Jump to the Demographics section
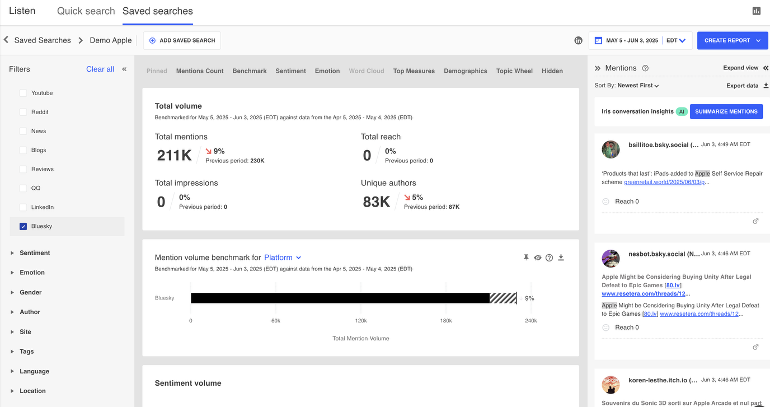The image size is (770, 408). click(x=466, y=71)
